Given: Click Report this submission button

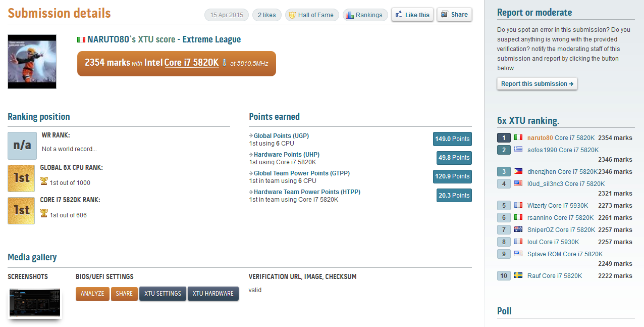Looking at the screenshot, I should coord(537,84).
